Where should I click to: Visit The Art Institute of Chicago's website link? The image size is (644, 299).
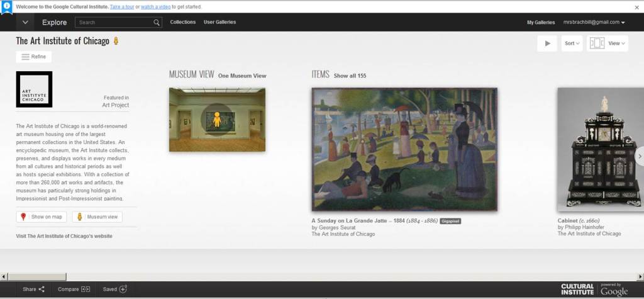(x=64, y=236)
